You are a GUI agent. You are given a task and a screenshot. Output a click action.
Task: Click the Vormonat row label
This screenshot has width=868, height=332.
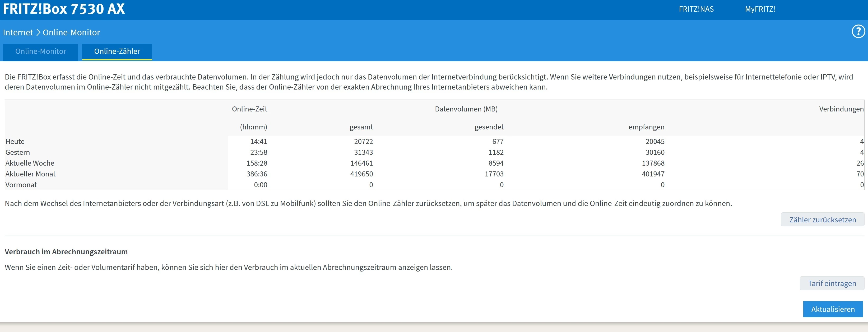coord(21,185)
